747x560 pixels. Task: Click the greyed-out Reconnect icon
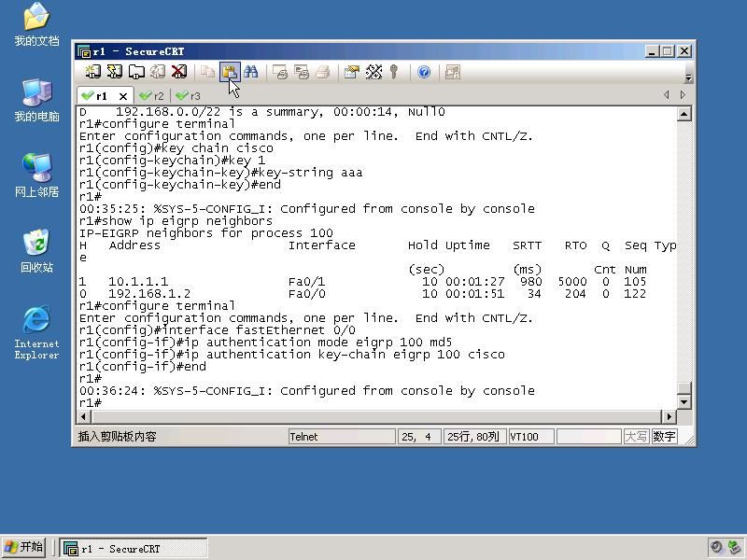pos(158,72)
